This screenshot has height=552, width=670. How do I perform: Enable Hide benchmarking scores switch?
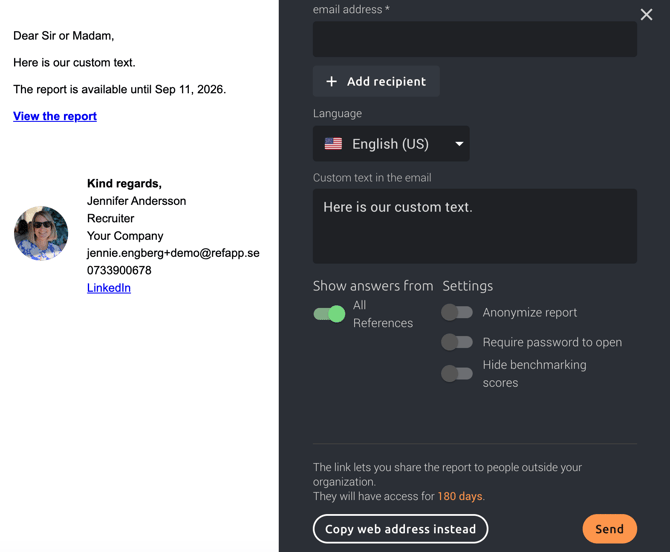pyautogui.click(x=457, y=374)
